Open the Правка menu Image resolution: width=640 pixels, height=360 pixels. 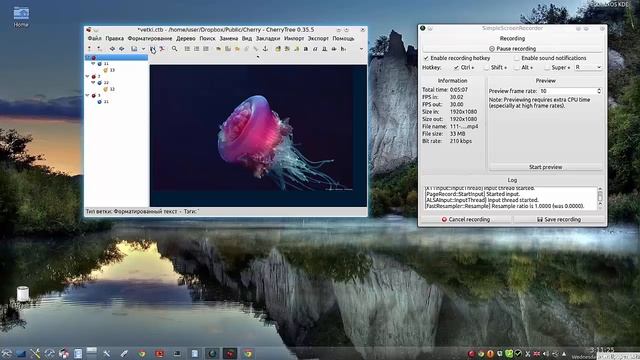coord(114,38)
